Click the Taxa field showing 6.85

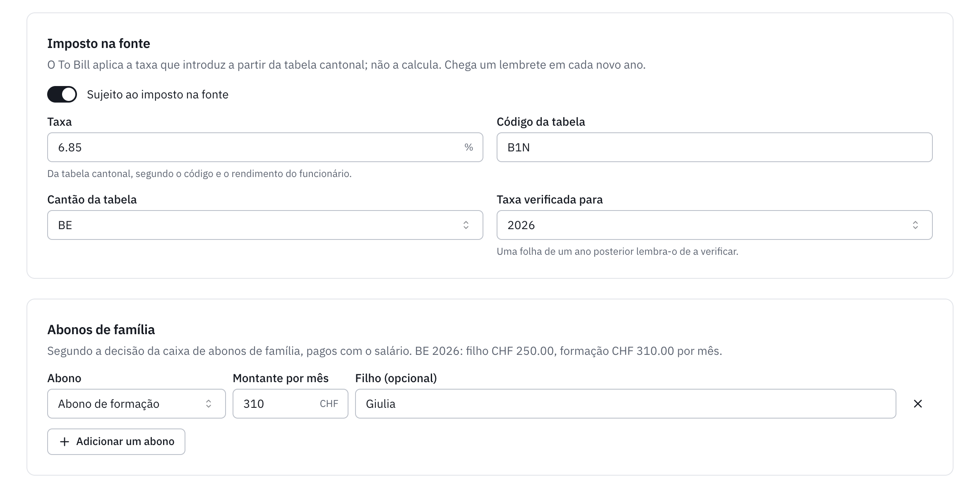pos(265,147)
